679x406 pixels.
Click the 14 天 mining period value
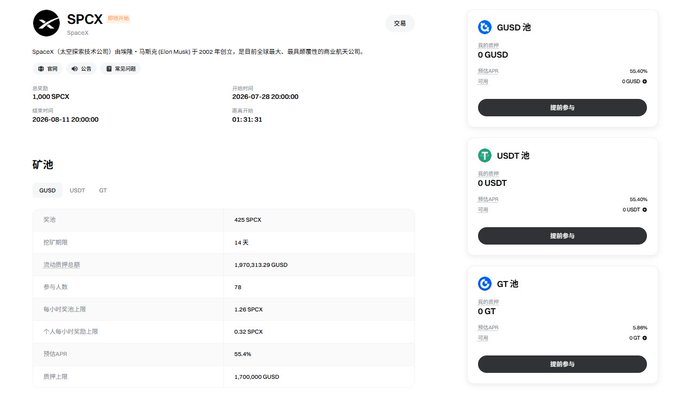click(241, 242)
